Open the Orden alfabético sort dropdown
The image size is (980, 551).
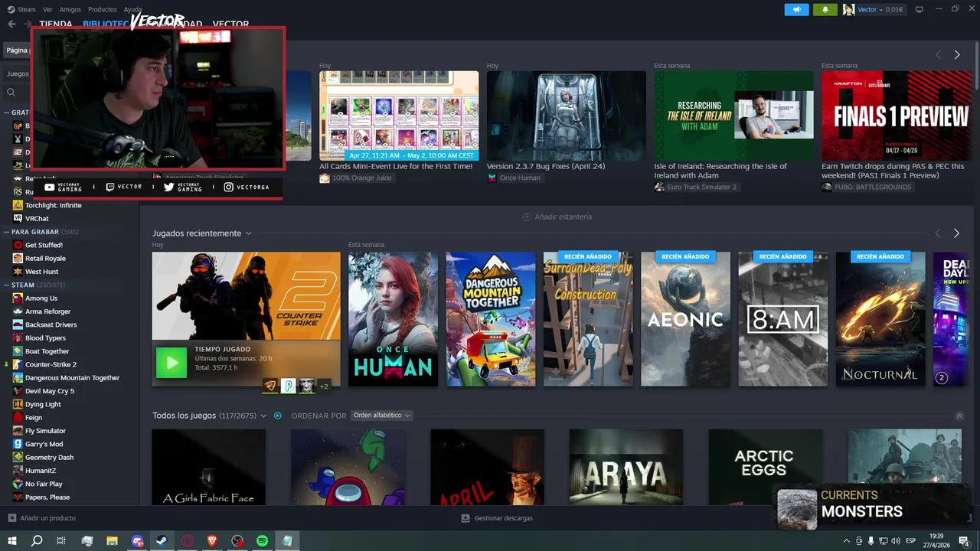pyautogui.click(x=381, y=416)
